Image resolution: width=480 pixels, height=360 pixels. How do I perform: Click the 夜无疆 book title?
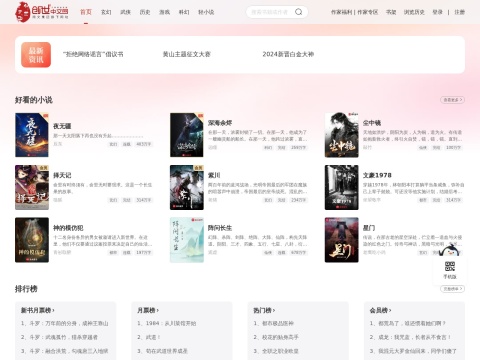pos(62,126)
